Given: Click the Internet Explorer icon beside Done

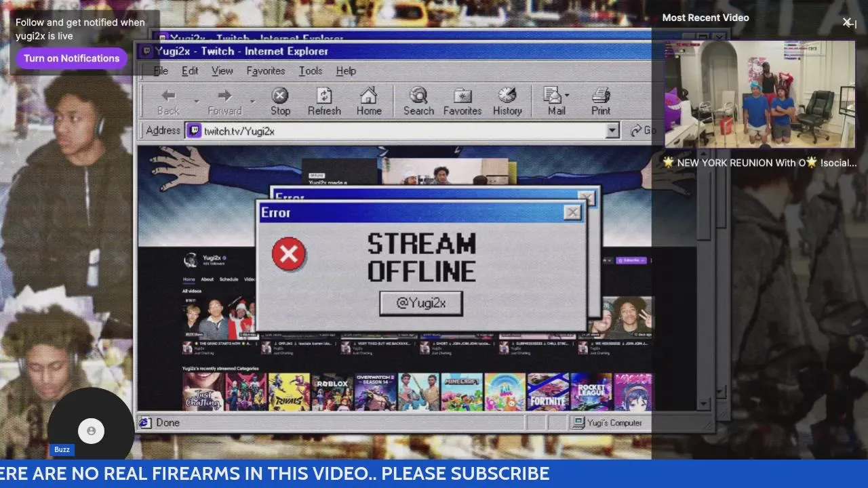Looking at the screenshot, I should coord(144,422).
